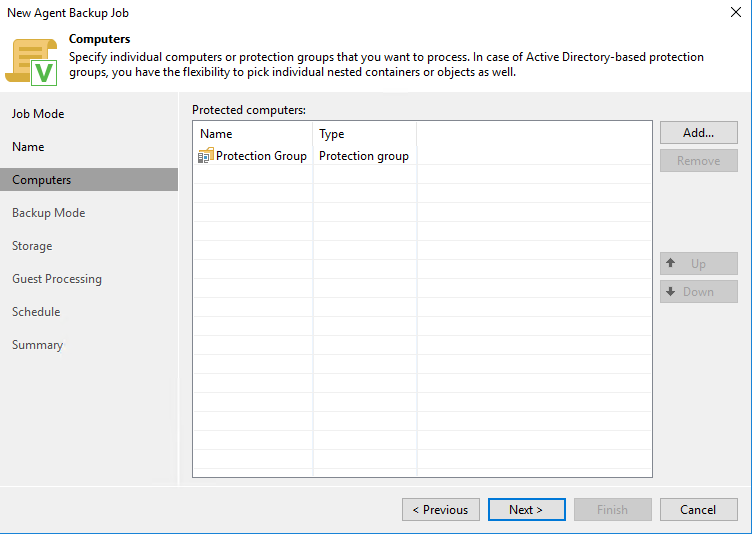Screen dimensions: 753x534
Task: Open the Guest Processing step
Action: tap(57, 279)
